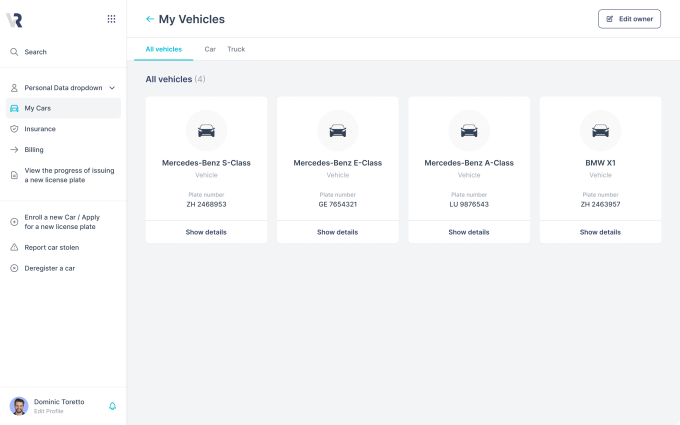This screenshot has width=680, height=425.
Task: Click the Deregister a car icon
Action: (x=14, y=268)
